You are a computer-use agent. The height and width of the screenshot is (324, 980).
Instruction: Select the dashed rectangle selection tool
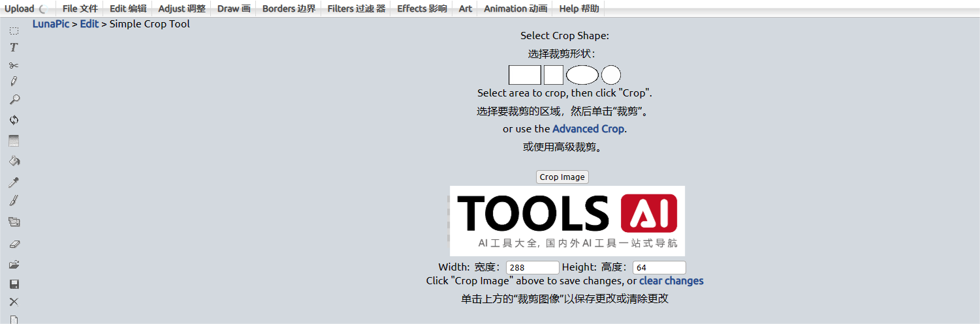point(14,31)
